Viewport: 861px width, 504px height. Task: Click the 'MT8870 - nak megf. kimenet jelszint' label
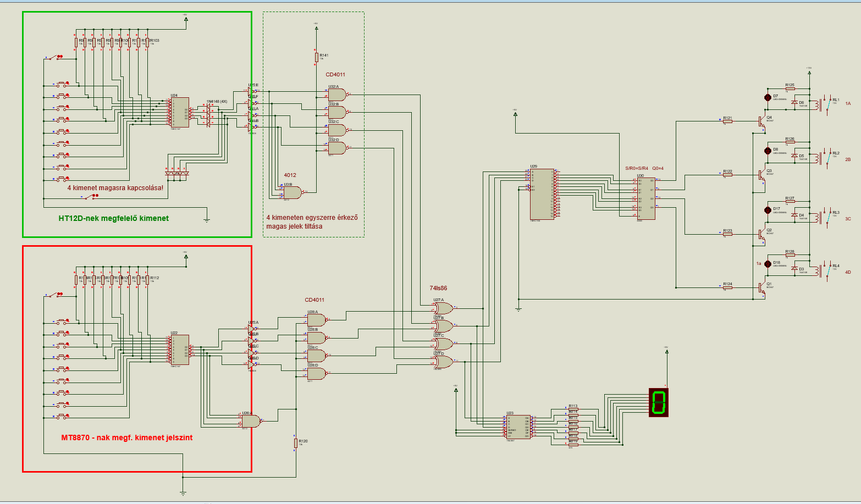(x=127, y=437)
